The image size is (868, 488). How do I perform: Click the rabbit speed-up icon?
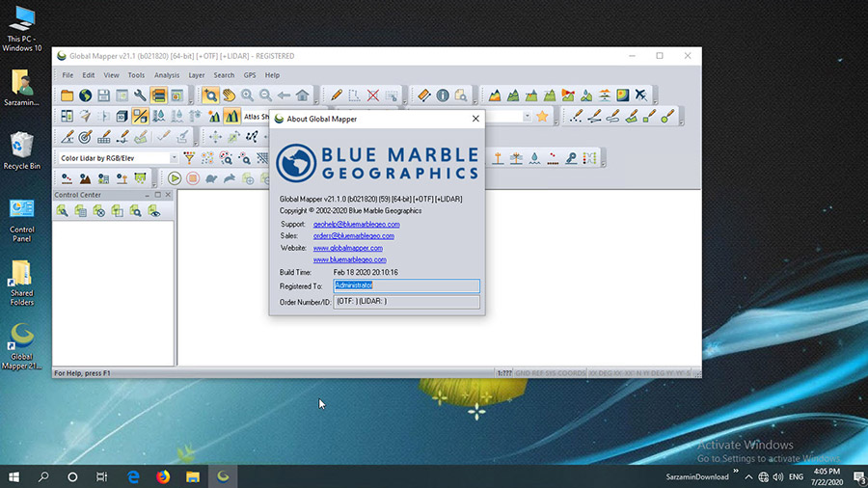click(x=230, y=178)
